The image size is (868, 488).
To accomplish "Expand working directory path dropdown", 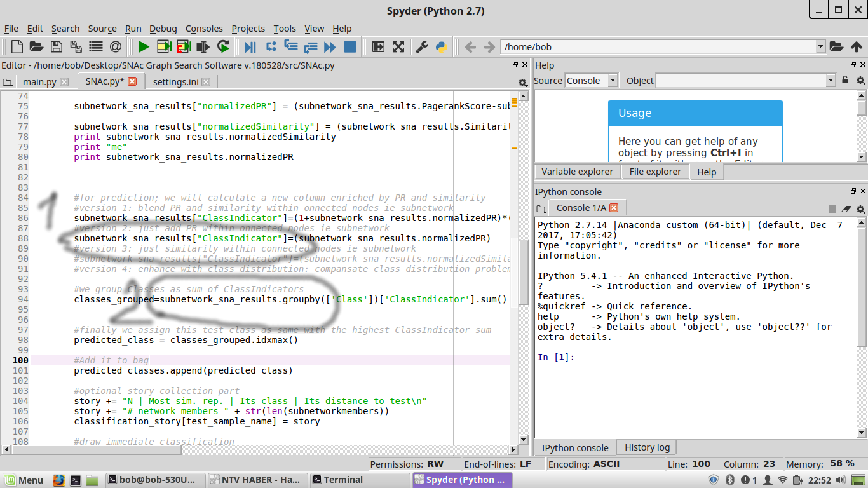I will (x=820, y=47).
